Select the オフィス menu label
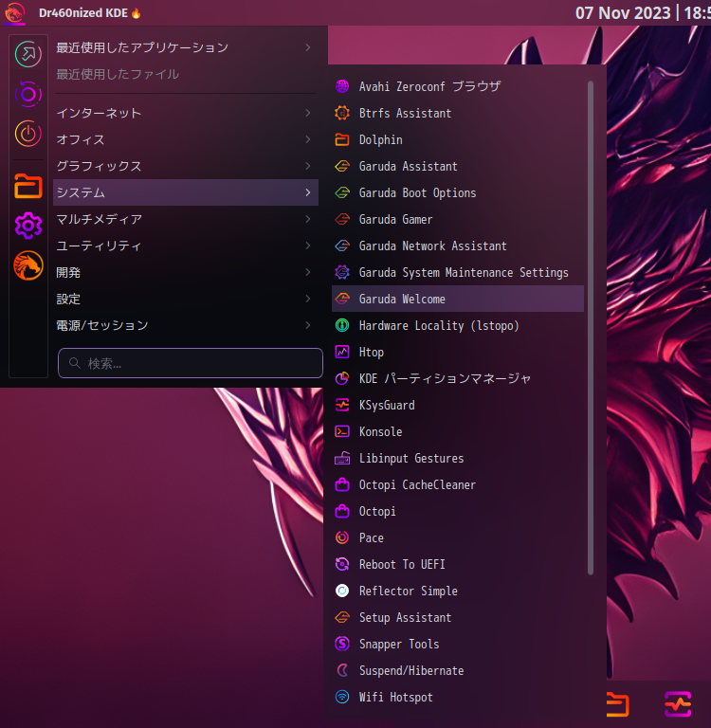 pos(81,139)
